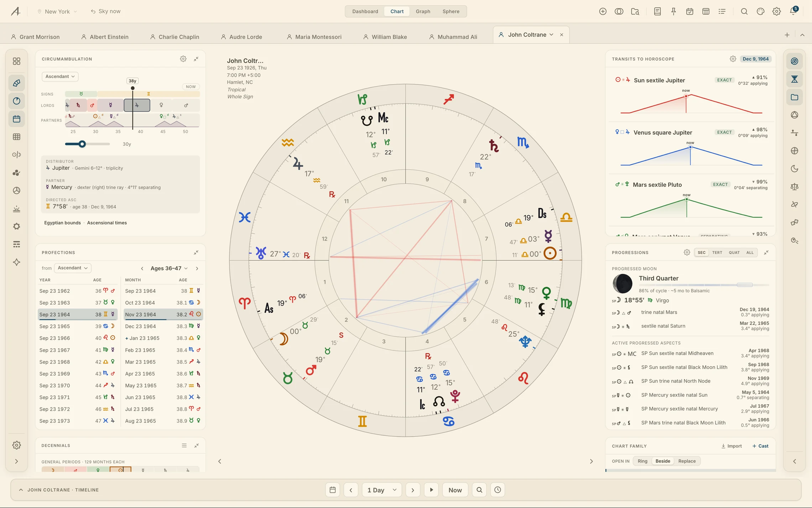
Task: Open Circumambulation panel settings gear
Action: (x=183, y=59)
